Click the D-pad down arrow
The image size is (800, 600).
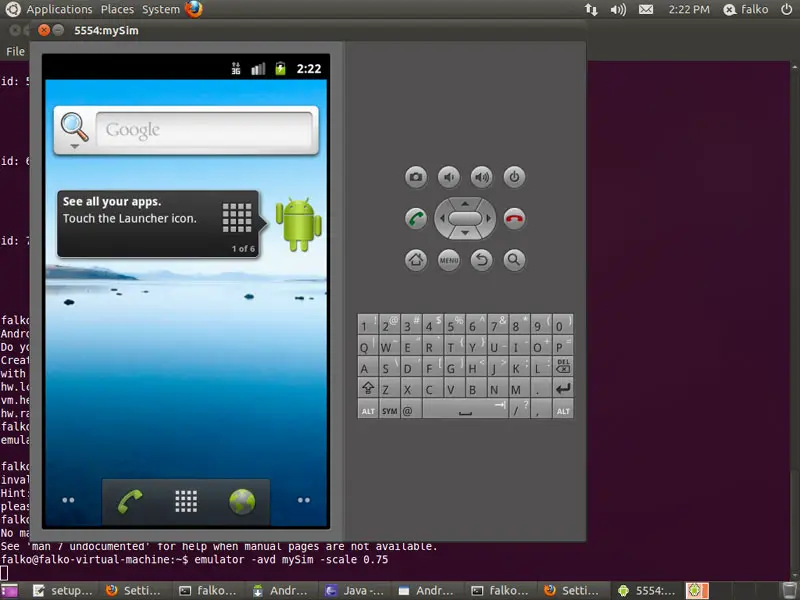click(465, 233)
